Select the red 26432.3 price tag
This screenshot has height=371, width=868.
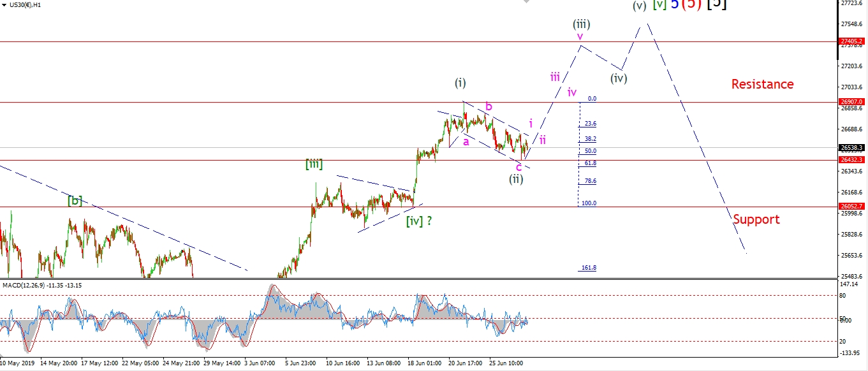(x=851, y=160)
